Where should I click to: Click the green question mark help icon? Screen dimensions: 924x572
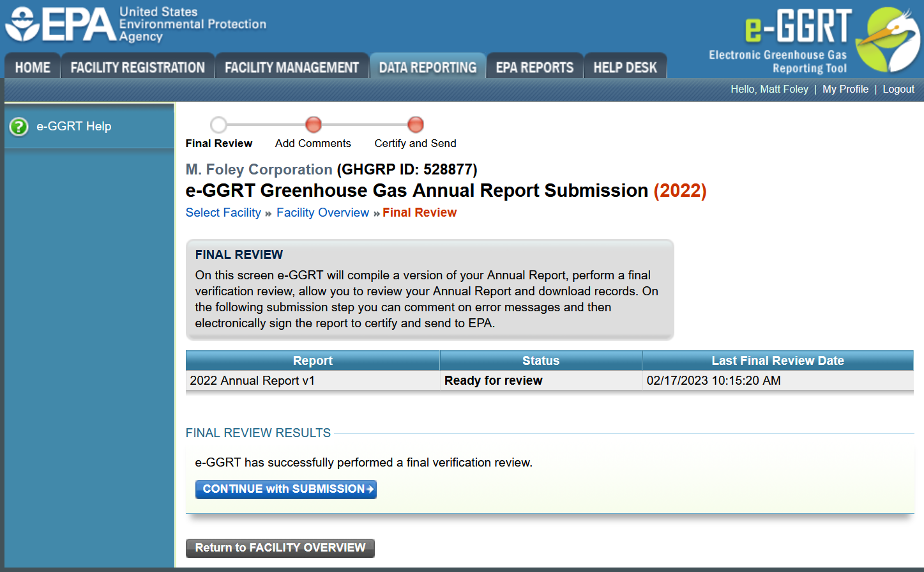tap(19, 127)
